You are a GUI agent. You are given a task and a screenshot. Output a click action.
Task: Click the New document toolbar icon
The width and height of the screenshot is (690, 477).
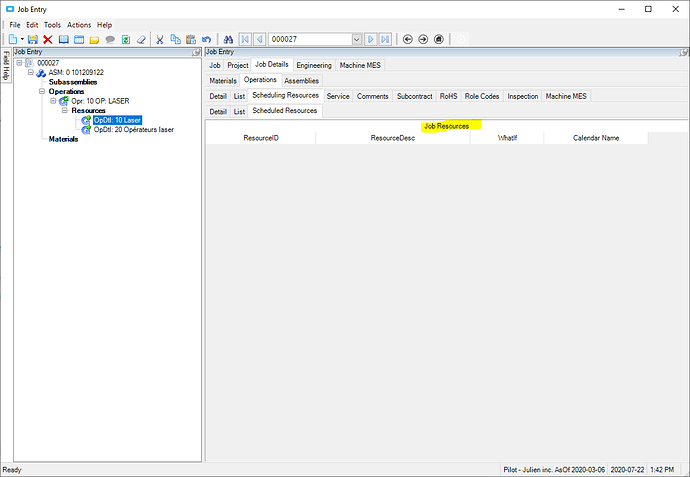coord(13,39)
